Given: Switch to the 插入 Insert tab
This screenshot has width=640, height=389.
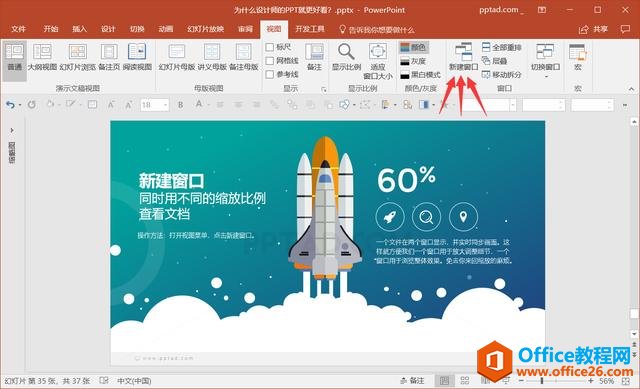Looking at the screenshot, I should [79, 29].
